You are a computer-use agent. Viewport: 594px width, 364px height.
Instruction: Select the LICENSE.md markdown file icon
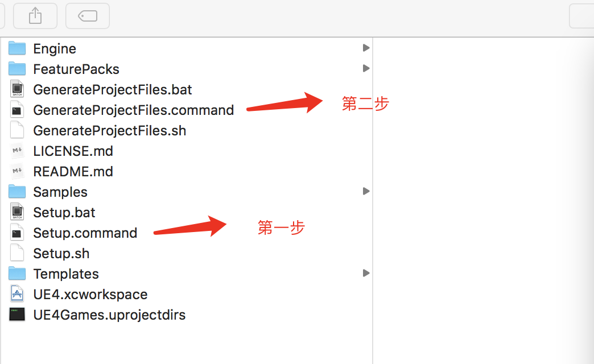click(17, 151)
